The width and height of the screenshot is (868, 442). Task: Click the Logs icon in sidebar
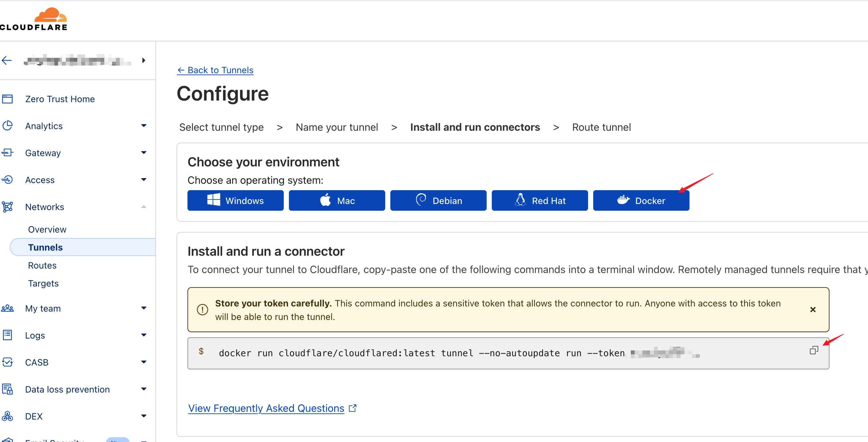(x=7, y=335)
